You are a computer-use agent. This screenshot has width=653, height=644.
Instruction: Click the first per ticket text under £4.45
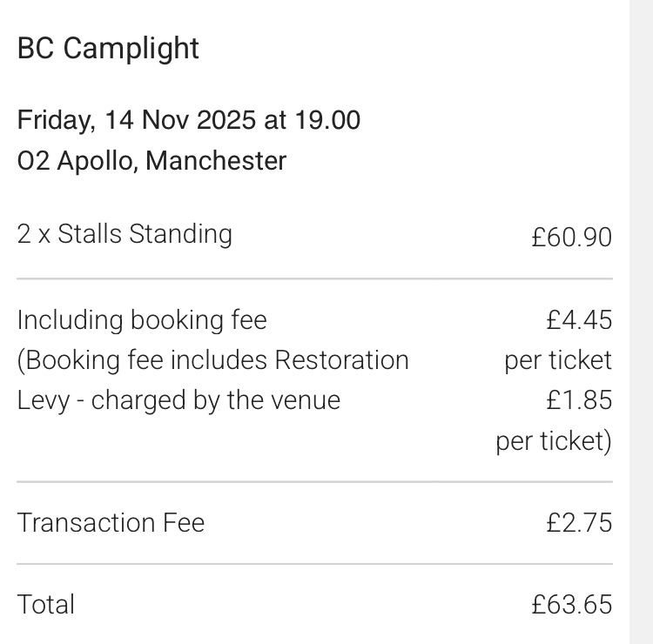[558, 360]
